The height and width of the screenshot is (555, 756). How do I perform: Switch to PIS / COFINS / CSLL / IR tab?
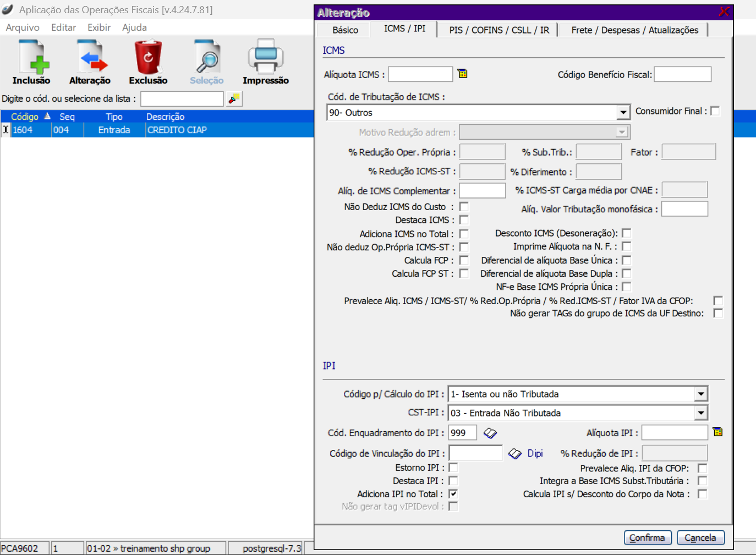498,30
